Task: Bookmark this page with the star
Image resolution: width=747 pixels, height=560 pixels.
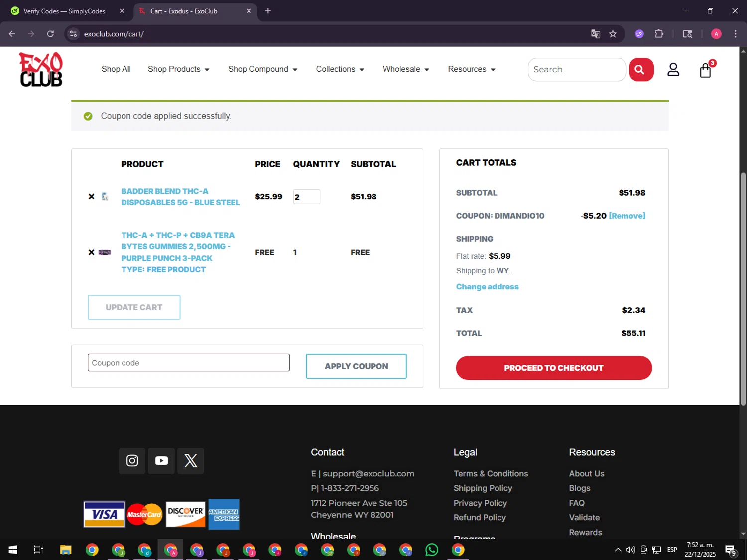Action: (x=613, y=34)
